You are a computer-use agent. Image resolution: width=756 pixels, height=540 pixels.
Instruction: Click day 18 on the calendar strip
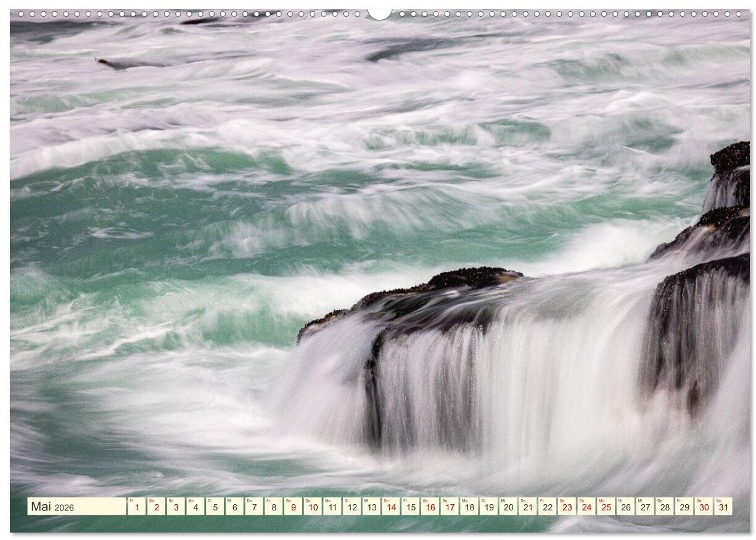469,507
